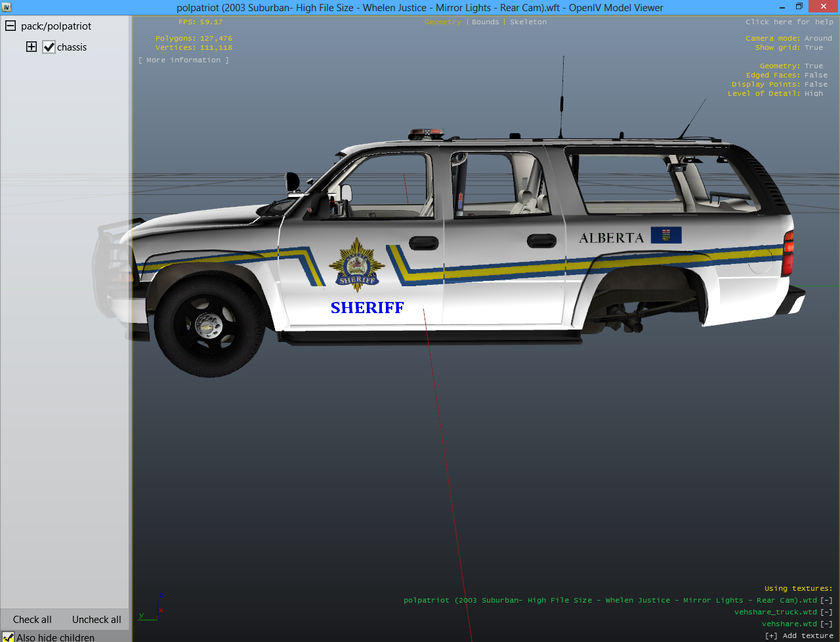Screen dimensions: 840x642
Task: Uncheck the chassis visibility checkbox
Action: pos(49,47)
